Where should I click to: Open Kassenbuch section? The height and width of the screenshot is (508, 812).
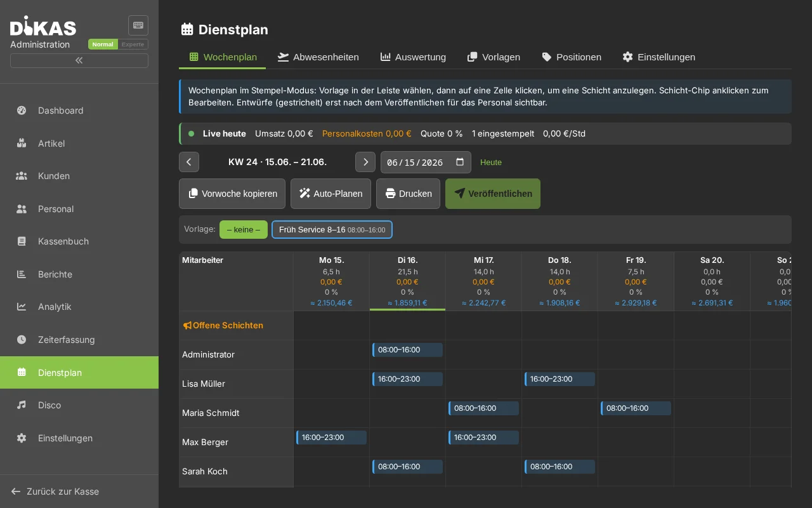coord(79,241)
